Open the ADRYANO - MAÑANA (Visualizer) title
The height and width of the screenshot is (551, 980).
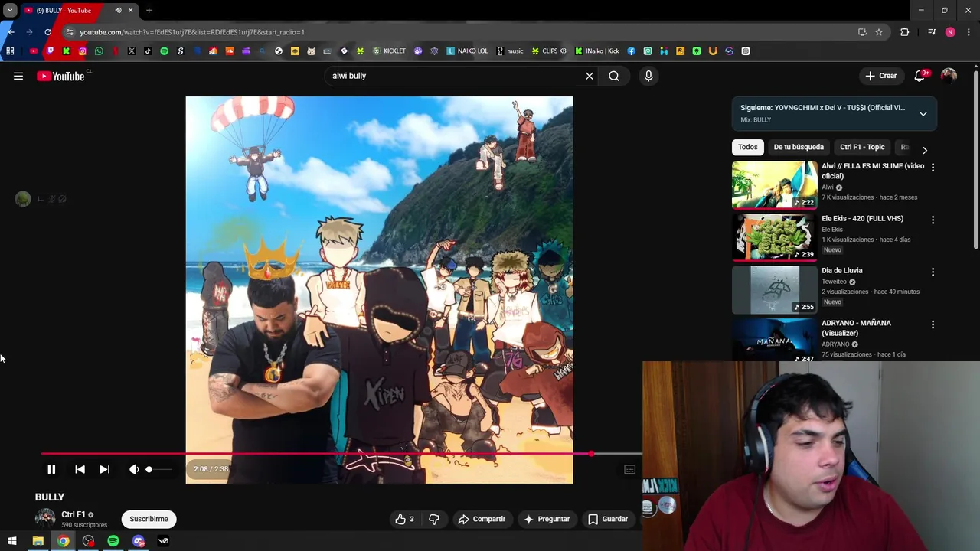pyautogui.click(x=856, y=328)
